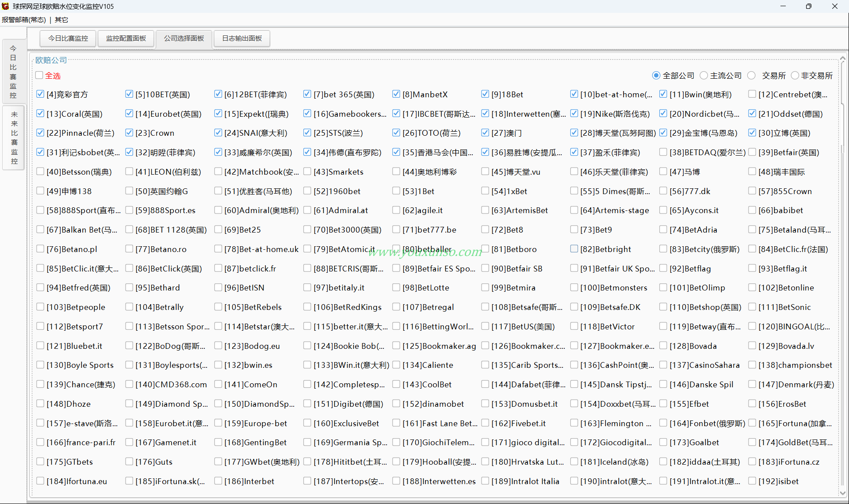Select the 未来比赛监控 vertical side tab

pyautogui.click(x=14, y=137)
